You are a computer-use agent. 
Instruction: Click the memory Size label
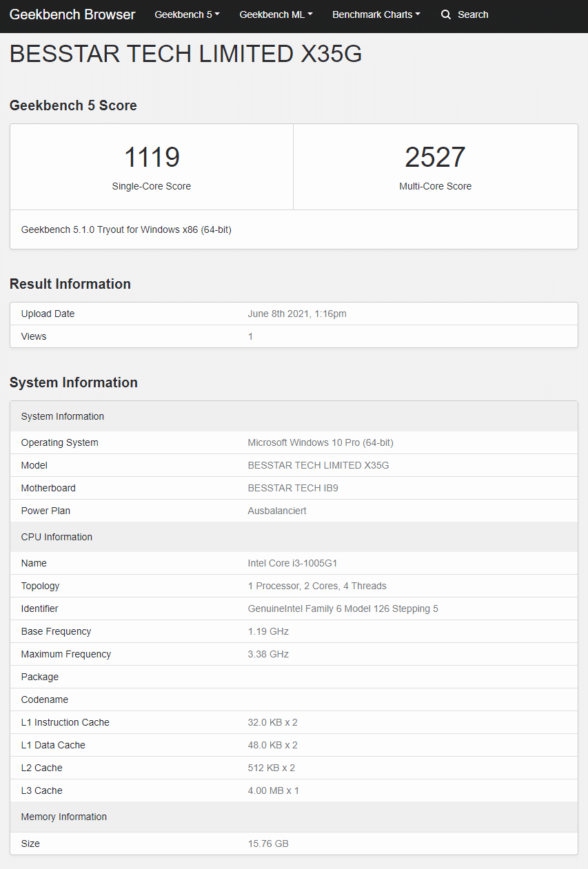[30, 844]
